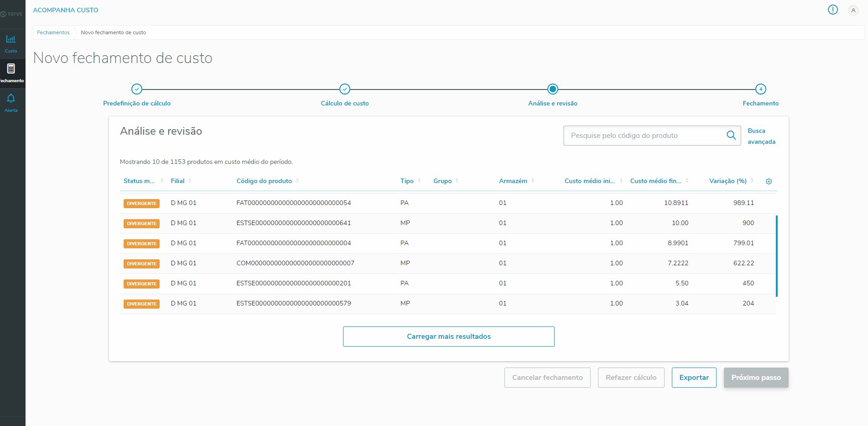Click Carregar mais resultados button

(448, 337)
